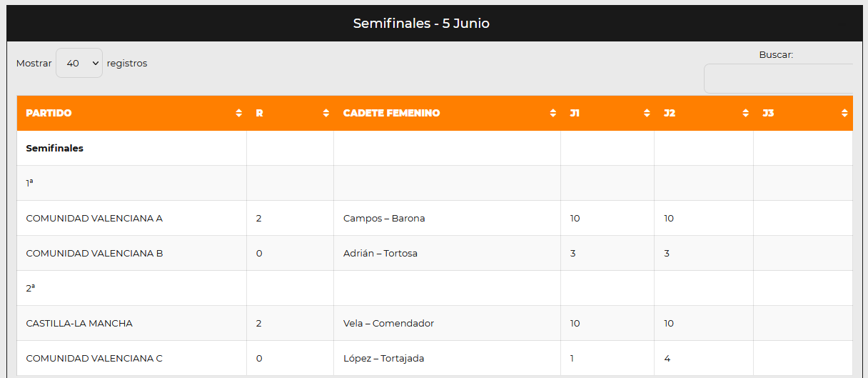This screenshot has width=868, height=378.
Task: Click the Vela – Comendador entry
Action: [388, 323]
